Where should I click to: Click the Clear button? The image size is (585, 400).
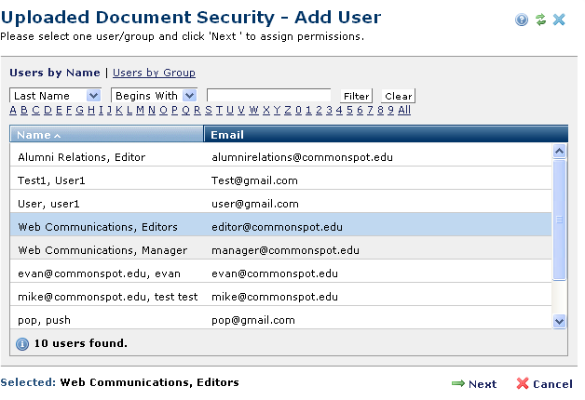coord(398,96)
